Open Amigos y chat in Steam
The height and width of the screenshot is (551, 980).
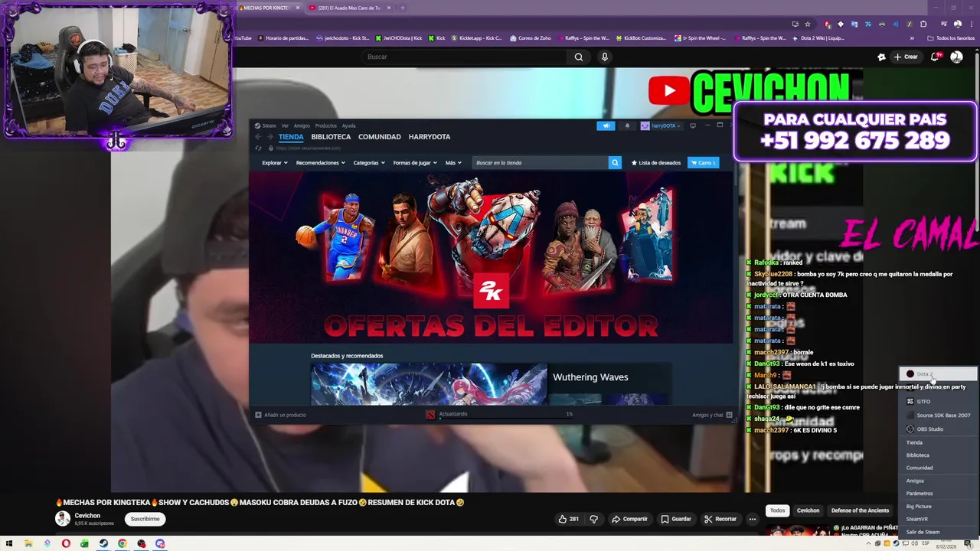[712, 415]
